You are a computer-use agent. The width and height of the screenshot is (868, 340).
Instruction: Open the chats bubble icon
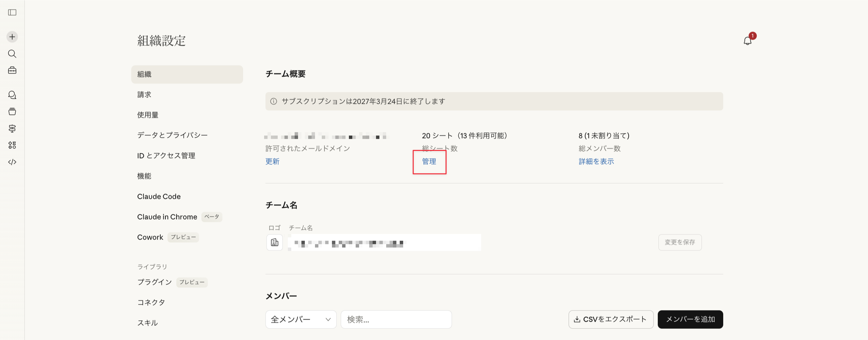(x=12, y=95)
